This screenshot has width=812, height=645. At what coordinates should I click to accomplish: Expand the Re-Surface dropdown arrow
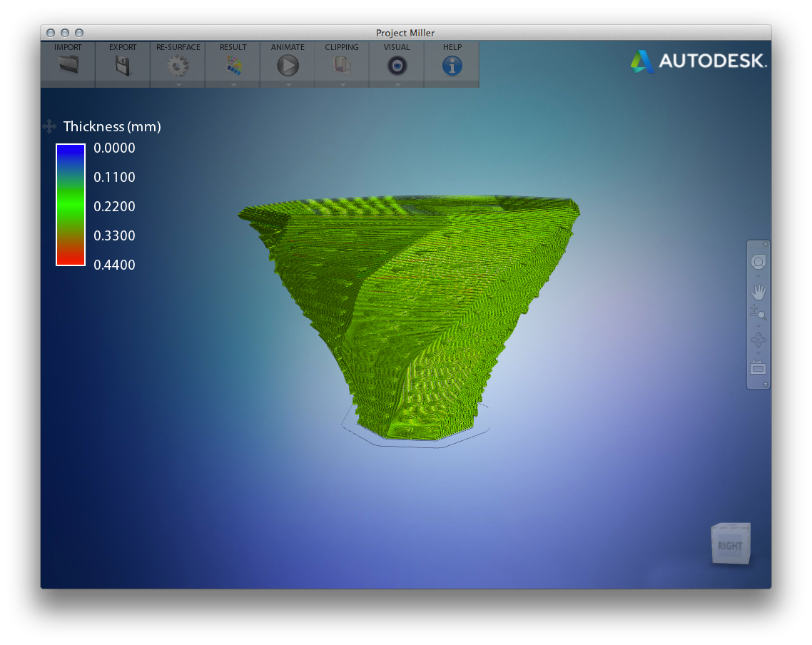(178, 84)
